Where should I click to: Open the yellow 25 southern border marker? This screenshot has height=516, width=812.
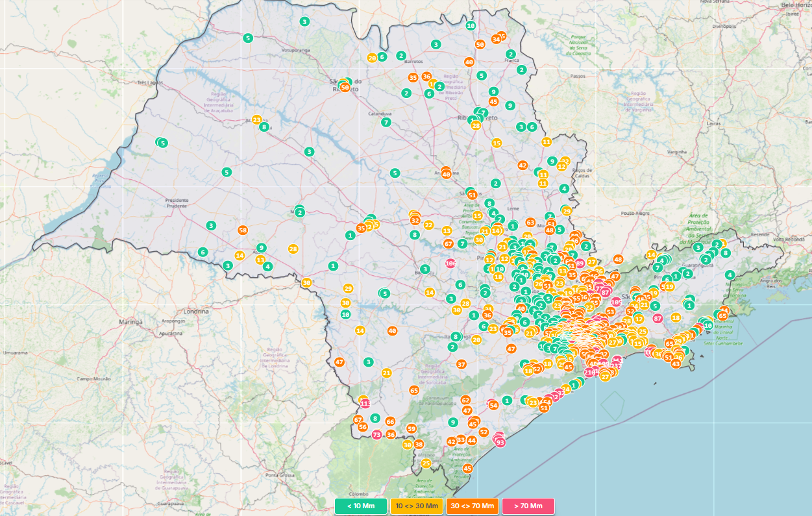[x=426, y=463]
